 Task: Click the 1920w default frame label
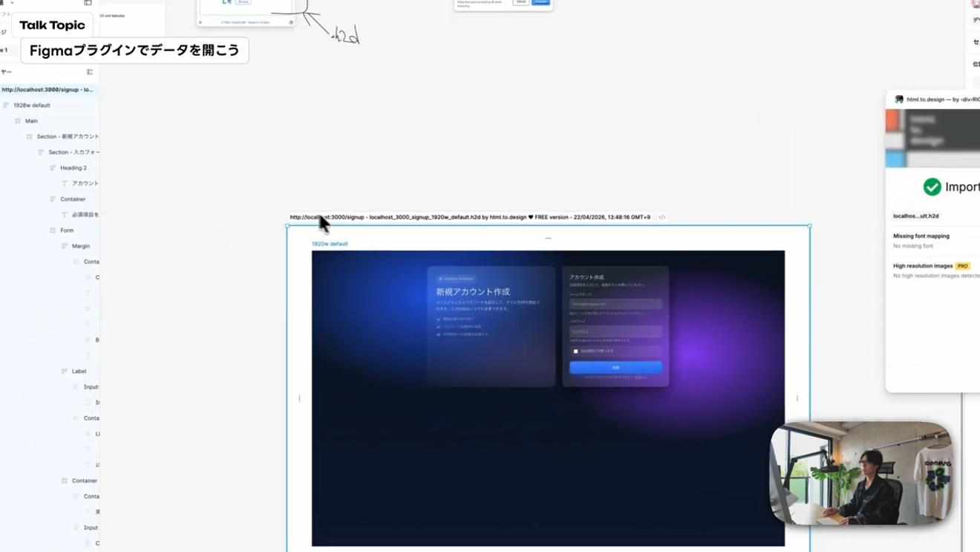(330, 244)
